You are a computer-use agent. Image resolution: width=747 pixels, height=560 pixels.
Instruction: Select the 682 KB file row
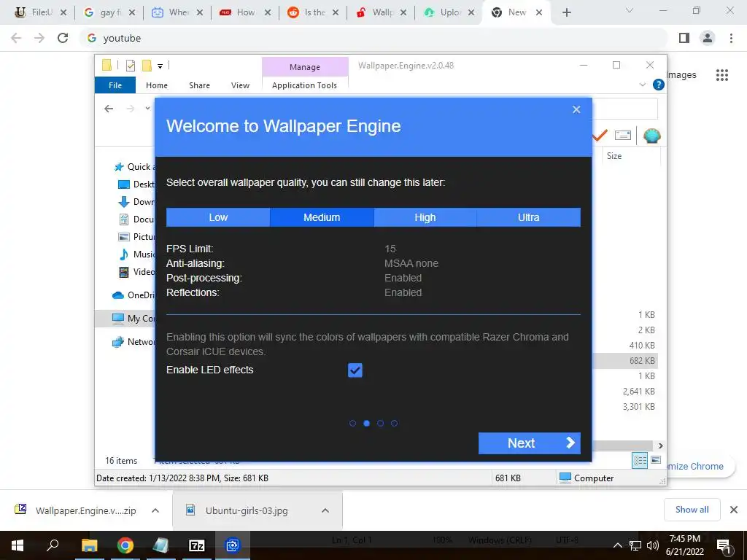[625, 360]
